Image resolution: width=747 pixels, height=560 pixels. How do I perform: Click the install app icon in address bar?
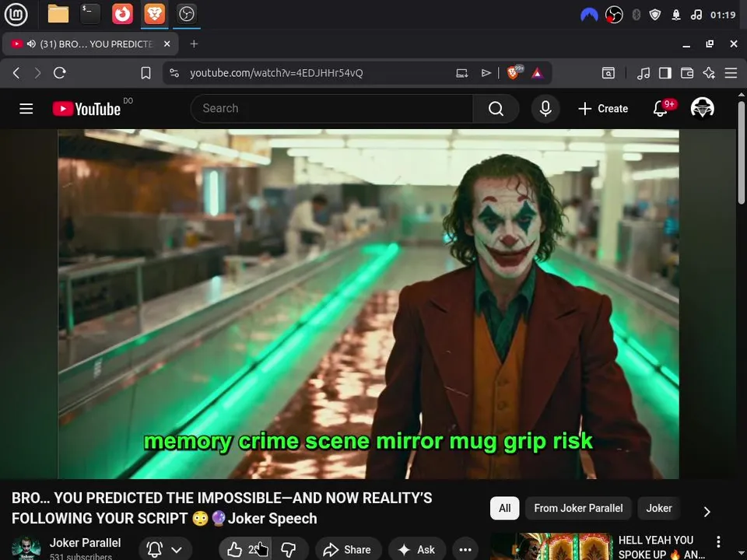pyautogui.click(x=461, y=73)
